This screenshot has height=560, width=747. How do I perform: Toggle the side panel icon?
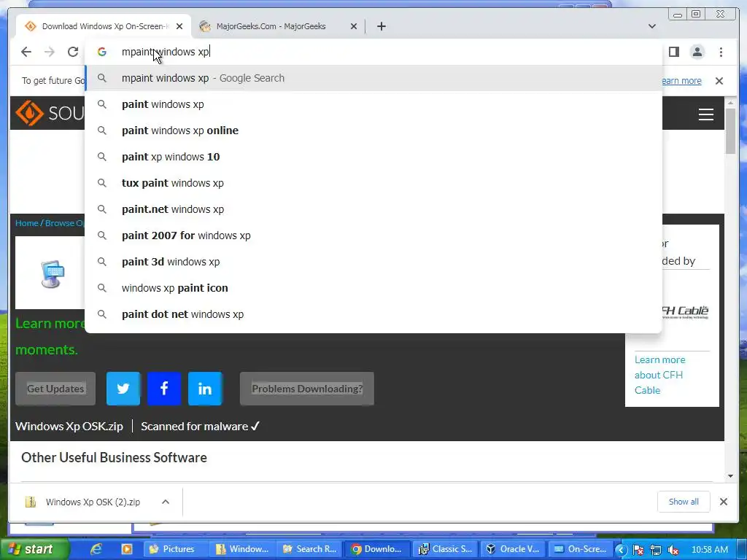674,52
